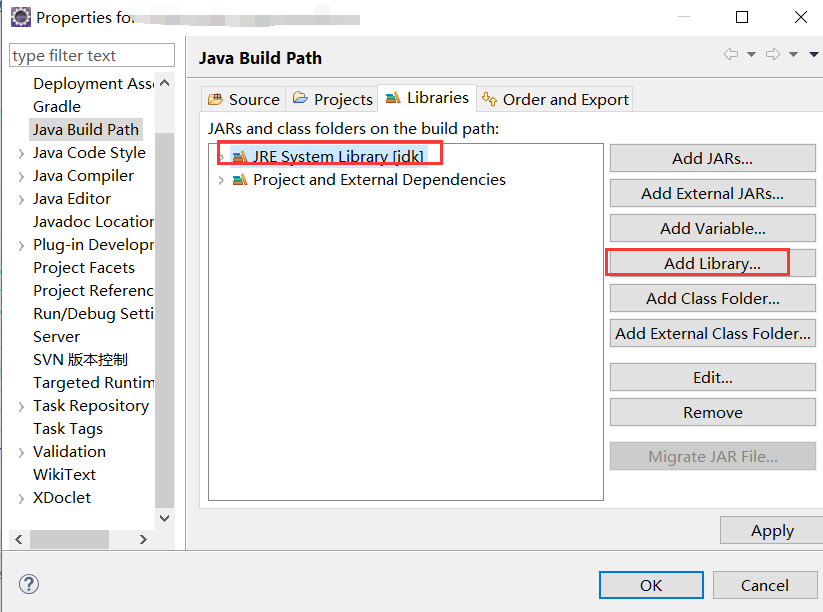Select Javadoc Location in the sidebar
The height and width of the screenshot is (612, 823).
[x=93, y=221]
